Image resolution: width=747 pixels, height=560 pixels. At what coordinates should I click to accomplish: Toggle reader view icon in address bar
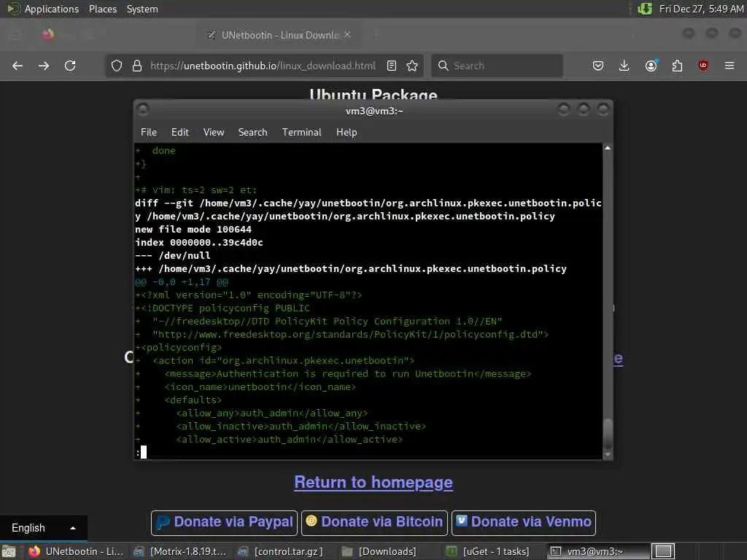(392, 66)
